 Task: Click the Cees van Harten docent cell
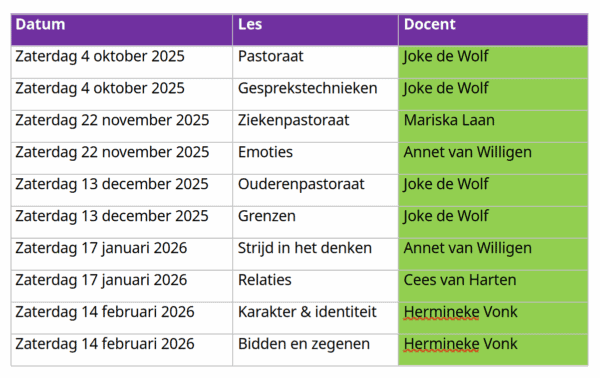[493, 286]
